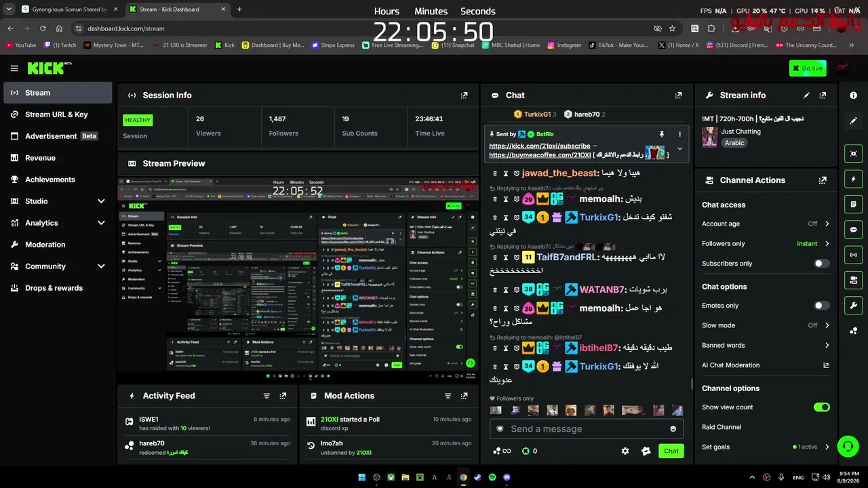Open AI Chat Moderation
868x488 pixels.
[x=766, y=365]
